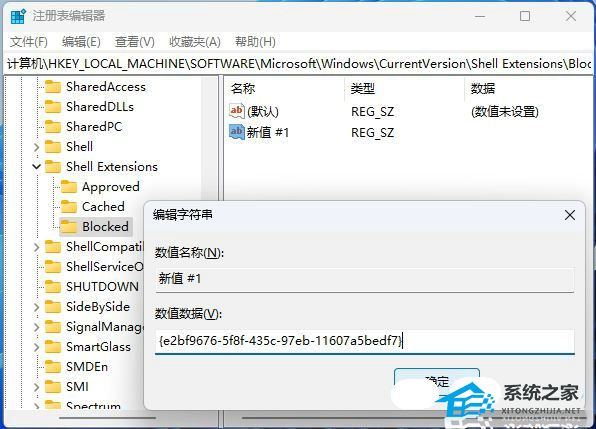
Task: Expand the Shell tree node
Action: pyautogui.click(x=36, y=147)
